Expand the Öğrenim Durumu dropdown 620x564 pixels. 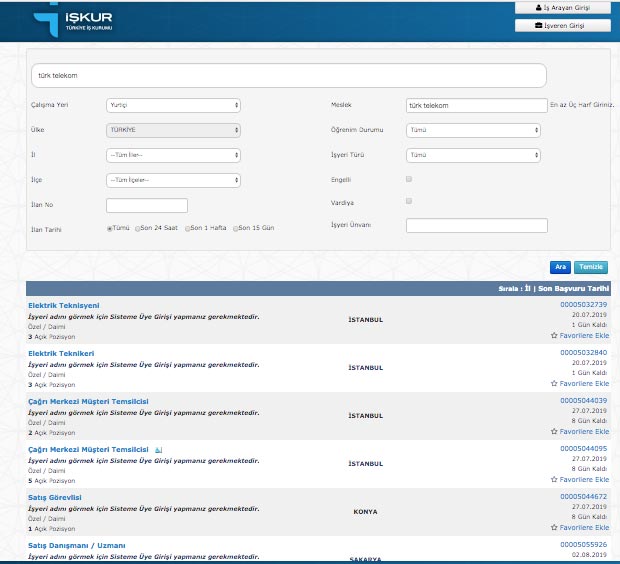[x=473, y=130]
